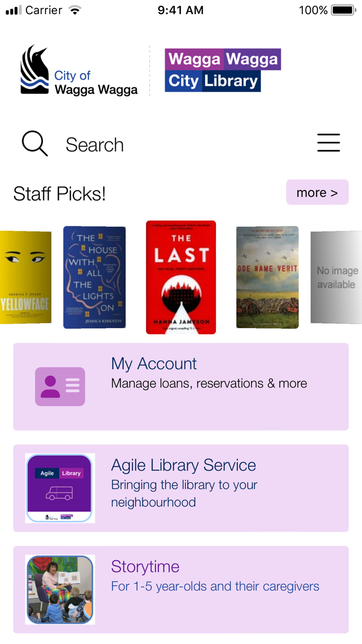The image size is (362, 644).
Task: Tap the Storytime photo thumbnail
Action: (x=60, y=590)
